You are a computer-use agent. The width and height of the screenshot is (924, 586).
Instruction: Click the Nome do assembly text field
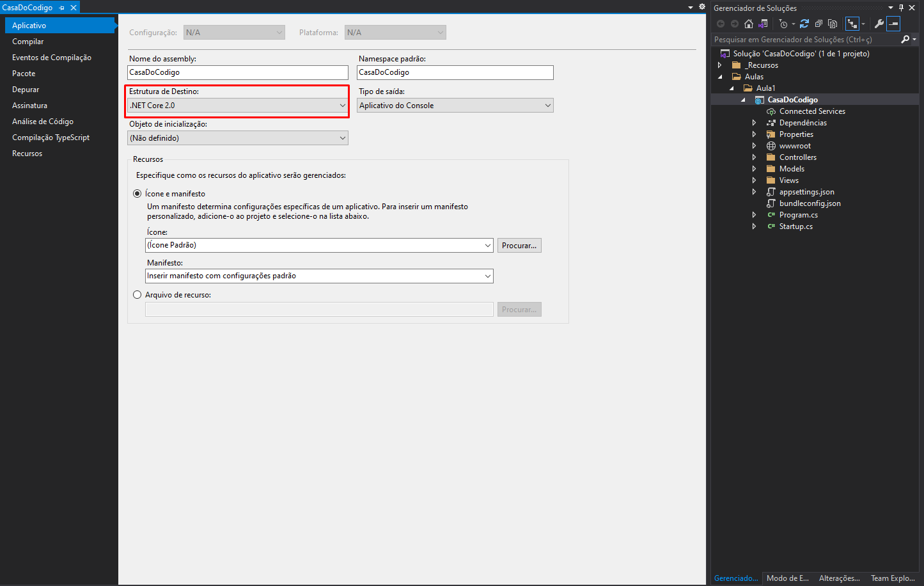tap(237, 72)
